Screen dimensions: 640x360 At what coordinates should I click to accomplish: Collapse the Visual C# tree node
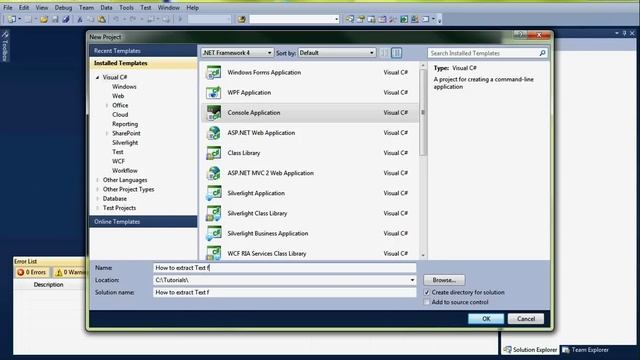pyautogui.click(x=98, y=77)
